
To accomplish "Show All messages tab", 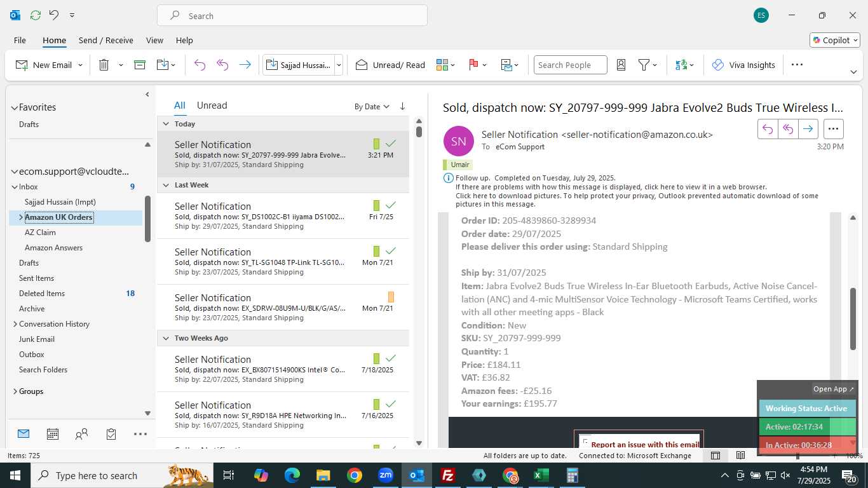I will 180,105.
